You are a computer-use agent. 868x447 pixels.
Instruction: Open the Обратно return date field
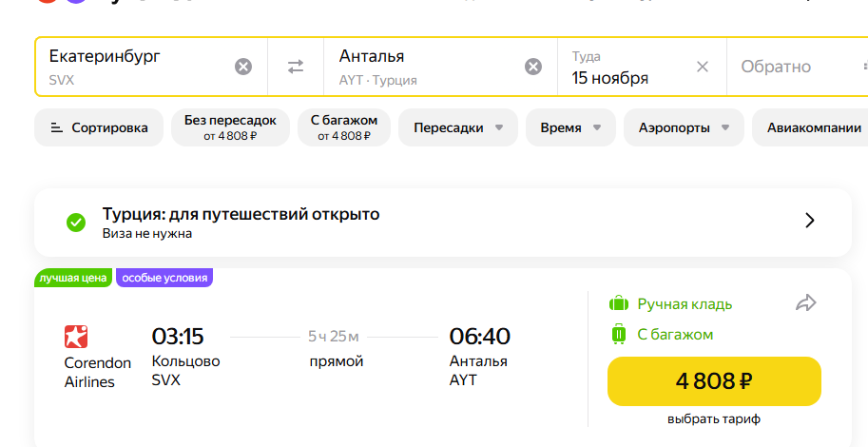(x=789, y=67)
